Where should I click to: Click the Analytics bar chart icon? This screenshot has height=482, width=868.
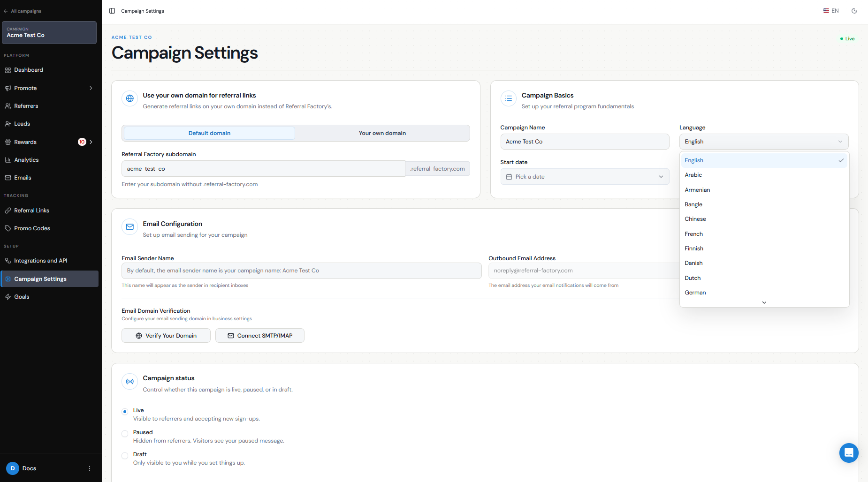[x=8, y=160]
